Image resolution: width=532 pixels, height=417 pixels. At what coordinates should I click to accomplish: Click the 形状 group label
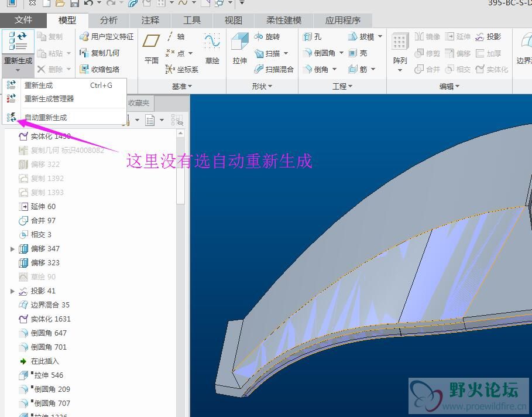pyautogui.click(x=262, y=87)
